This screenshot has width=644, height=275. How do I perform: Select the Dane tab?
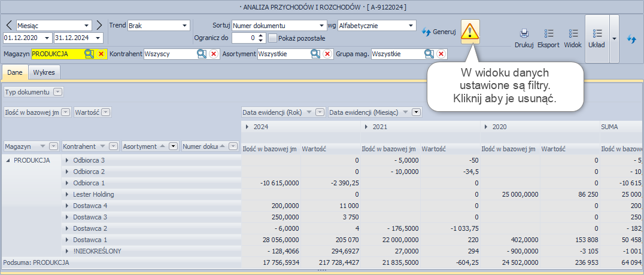(15, 72)
